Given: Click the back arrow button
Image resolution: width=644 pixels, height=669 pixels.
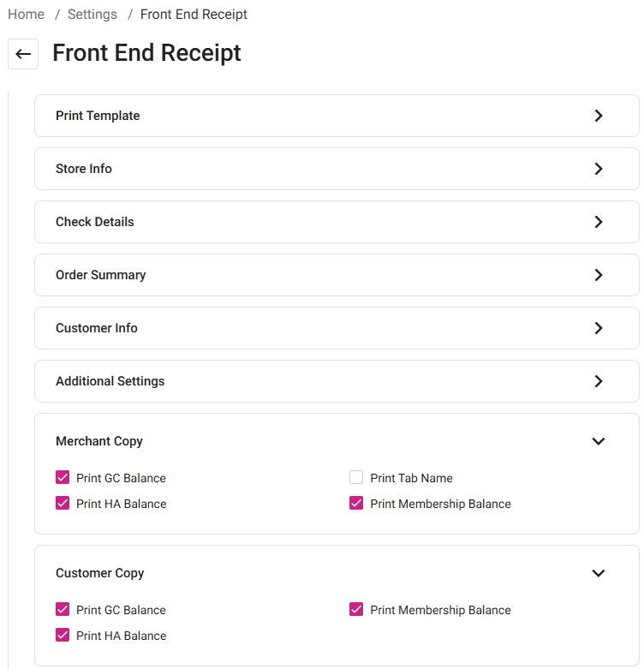Looking at the screenshot, I should click(23, 54).
